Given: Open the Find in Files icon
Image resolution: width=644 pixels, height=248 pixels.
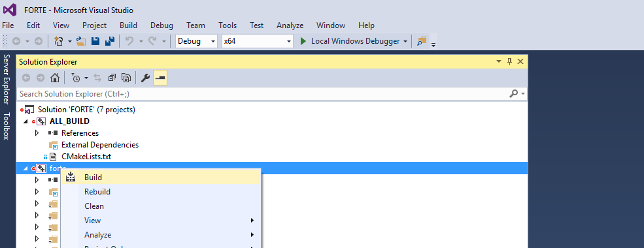Looking at the screenshot, I should tap(422, 41).
